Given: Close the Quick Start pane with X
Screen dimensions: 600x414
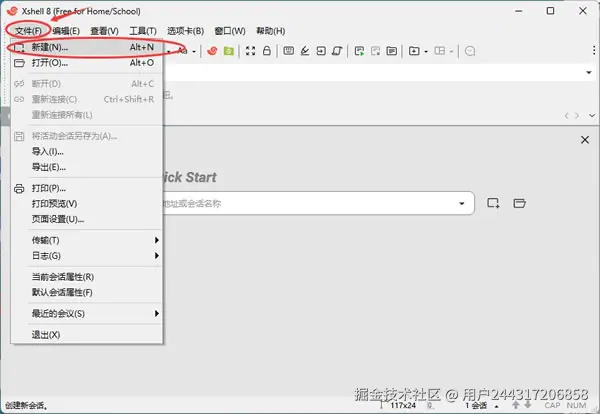Looking at the screenshot, I should point(585,140).
